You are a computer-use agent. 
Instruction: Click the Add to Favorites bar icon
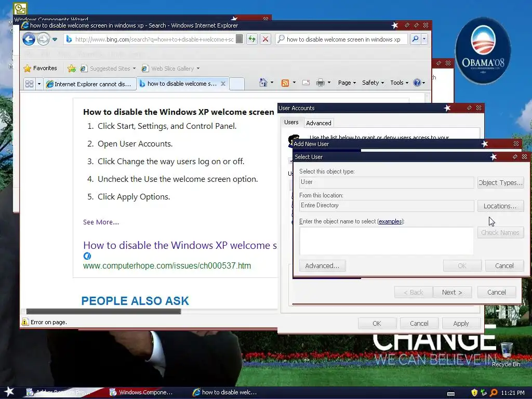72,69
